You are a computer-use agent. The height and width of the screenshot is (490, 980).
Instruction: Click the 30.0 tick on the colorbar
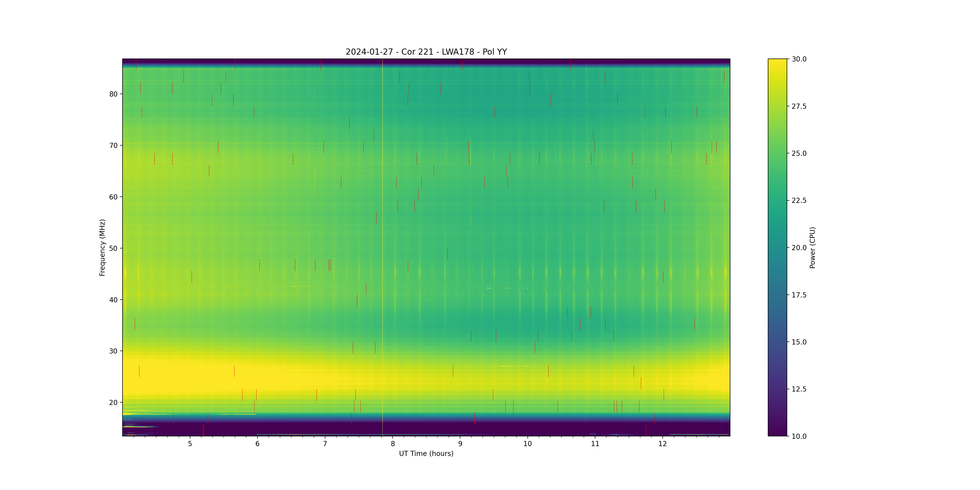tap(799, 59)
